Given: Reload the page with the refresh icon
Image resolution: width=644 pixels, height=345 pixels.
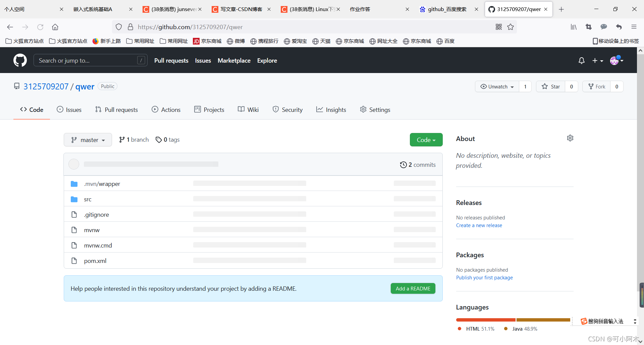Looking at the screenshot, I should 40,27.
